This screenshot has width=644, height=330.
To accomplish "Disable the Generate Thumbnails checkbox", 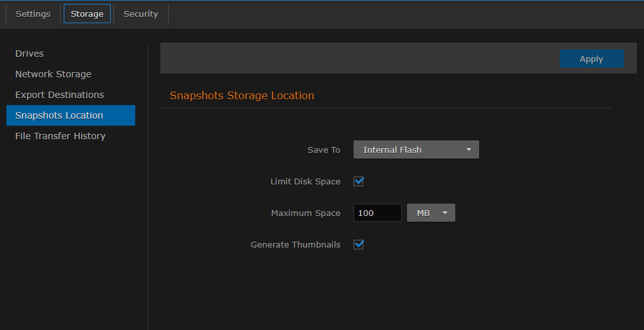I will coord(359,244).
